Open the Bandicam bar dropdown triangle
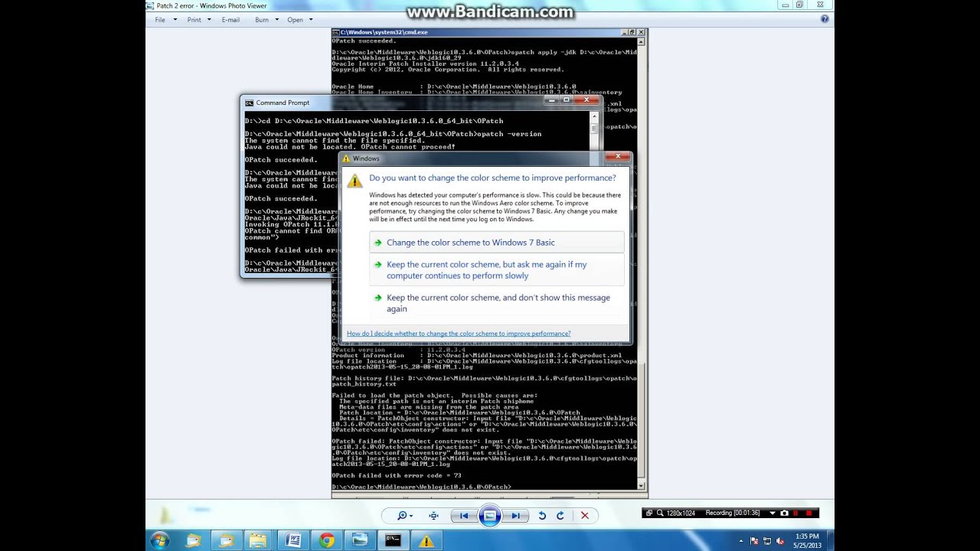 772,513
